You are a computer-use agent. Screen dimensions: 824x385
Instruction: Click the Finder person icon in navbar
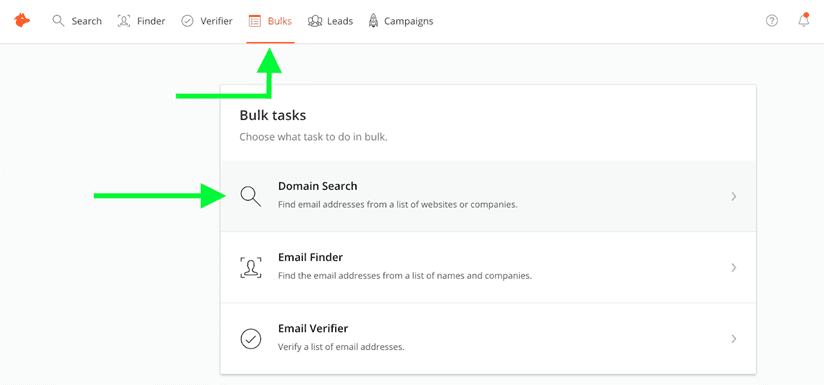pos(124,21)
